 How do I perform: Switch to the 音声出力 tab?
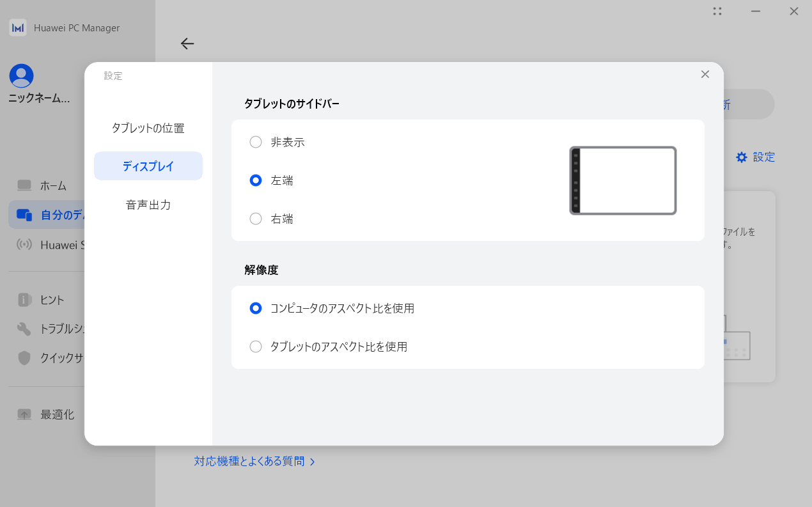click(148, 205)
